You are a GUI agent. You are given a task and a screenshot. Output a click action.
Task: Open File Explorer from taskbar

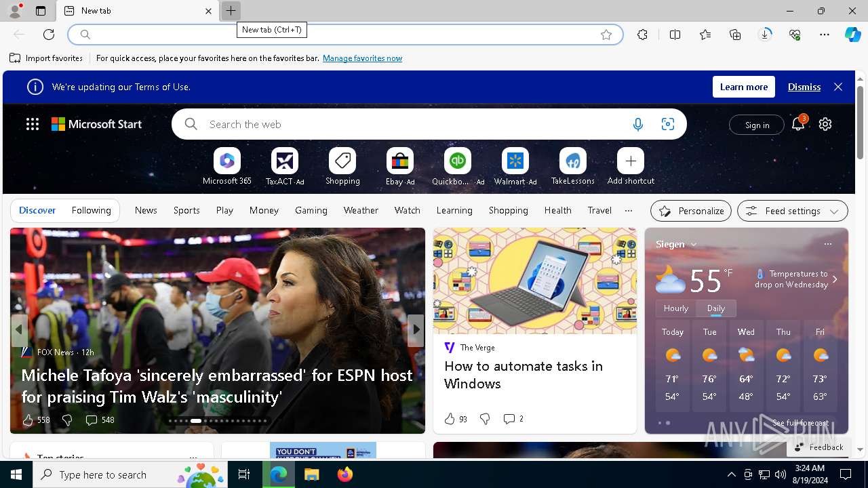click(311, 474)
